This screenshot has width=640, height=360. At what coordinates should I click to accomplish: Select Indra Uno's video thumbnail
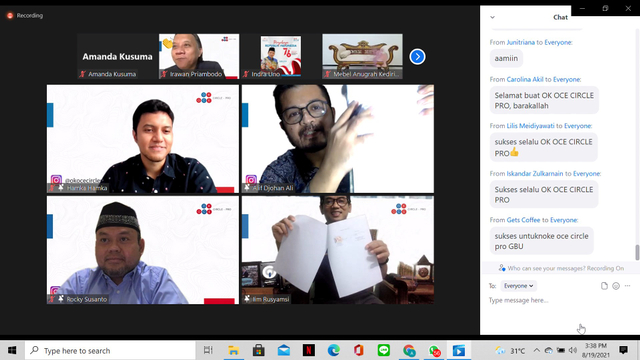point(281,56)
